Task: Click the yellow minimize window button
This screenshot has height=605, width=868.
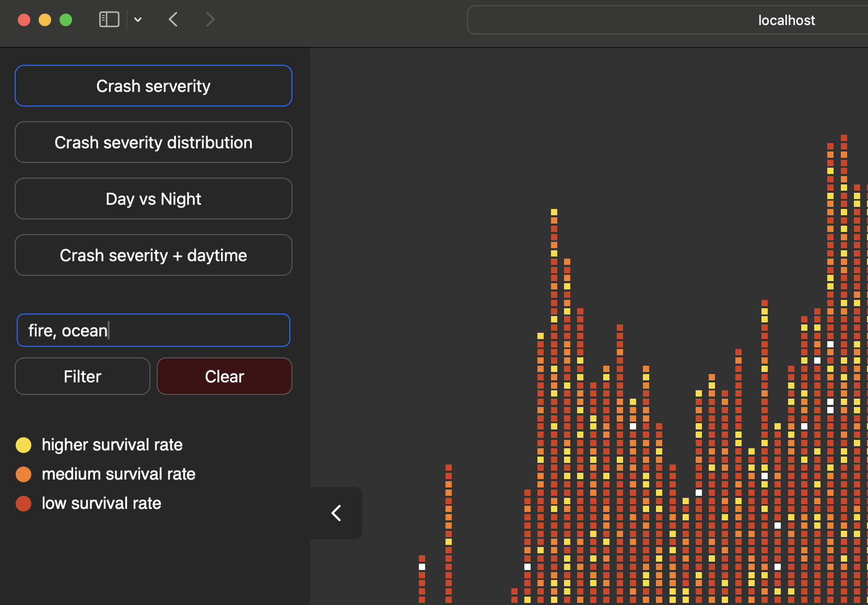Action: pos(45,20)
